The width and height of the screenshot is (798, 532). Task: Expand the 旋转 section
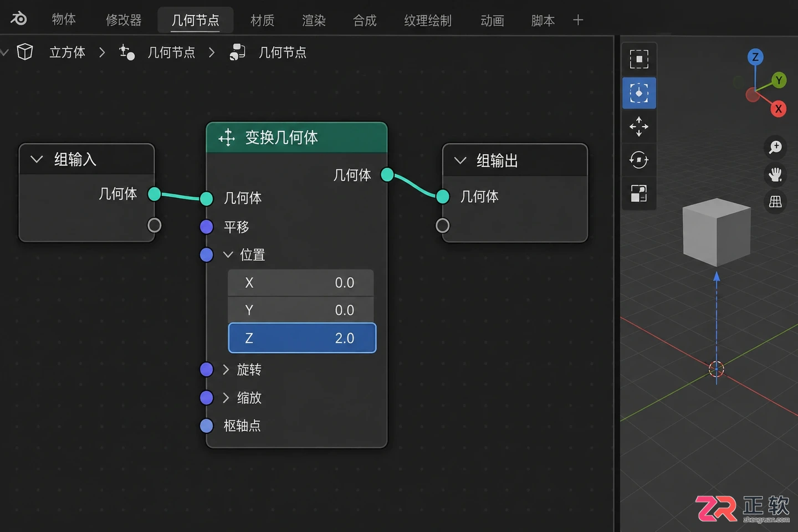click(x=226, y=370)
